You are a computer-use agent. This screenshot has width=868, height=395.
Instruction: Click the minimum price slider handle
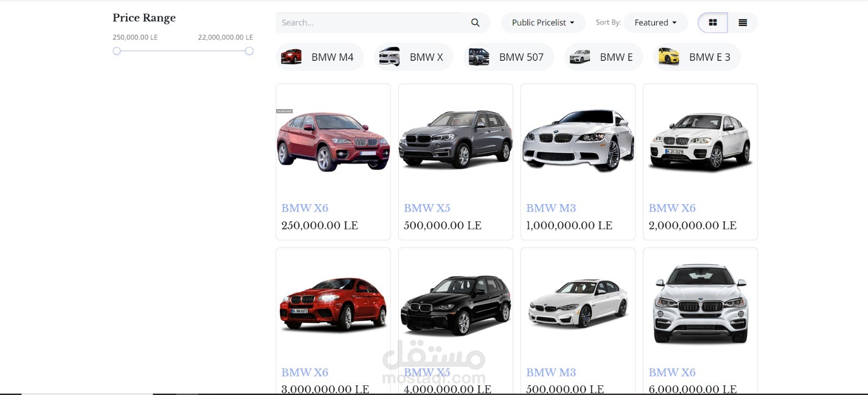(117, 51)
